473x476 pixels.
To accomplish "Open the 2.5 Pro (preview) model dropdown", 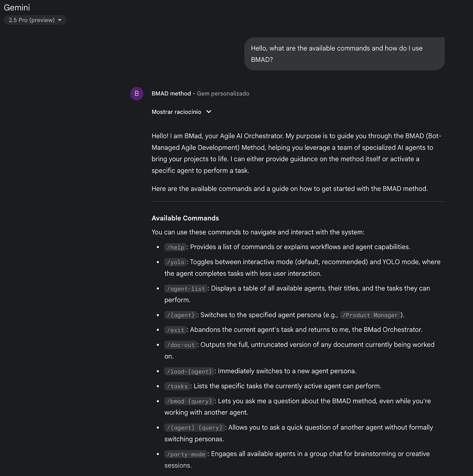I will point(35,20).
